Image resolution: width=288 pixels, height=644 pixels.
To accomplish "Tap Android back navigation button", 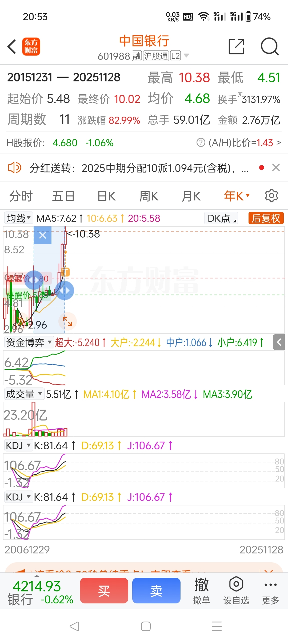I will (74, 626).
